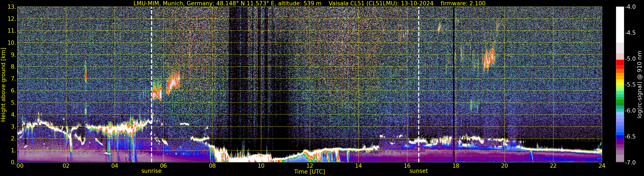Viewport: 644px width, 176px height.
Task: Click the '04' time axis tick label
Action: [114, 166]
